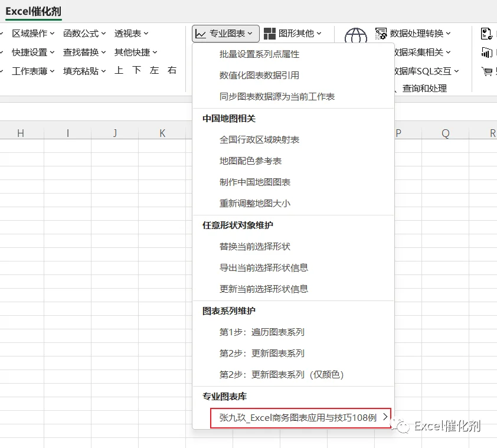The image size is (497, 448).
Task: Click 重新调整地图大小 menu entry
Action: (293, 204)
